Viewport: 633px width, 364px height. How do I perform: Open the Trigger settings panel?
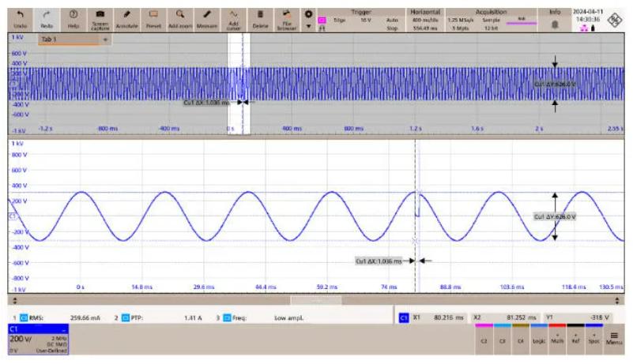click(x=361, y=20)
